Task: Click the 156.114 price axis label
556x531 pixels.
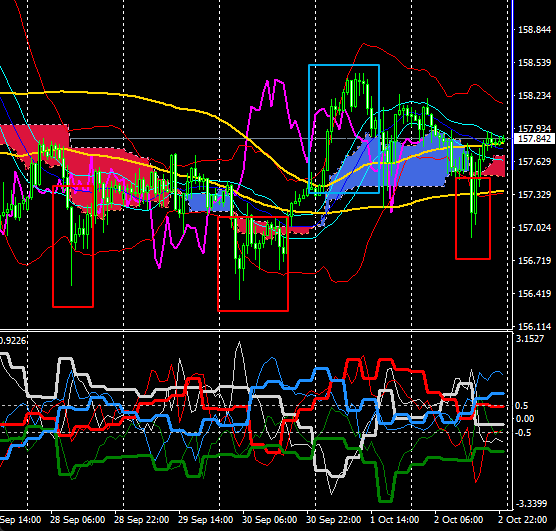Action: click(x=534, y=326)
